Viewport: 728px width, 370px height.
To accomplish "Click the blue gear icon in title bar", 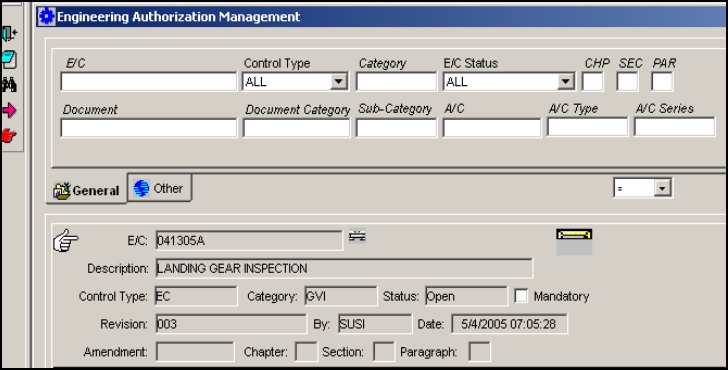I will [x=46, y=17].
